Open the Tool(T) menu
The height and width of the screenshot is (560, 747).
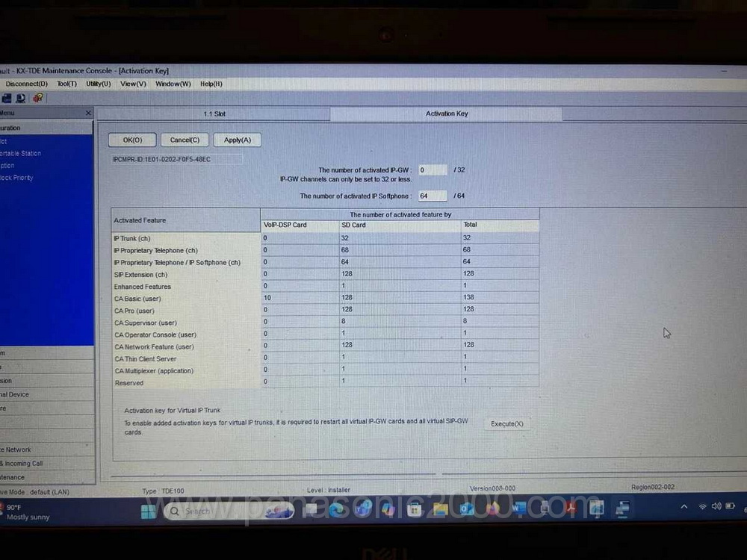(67, 84)
